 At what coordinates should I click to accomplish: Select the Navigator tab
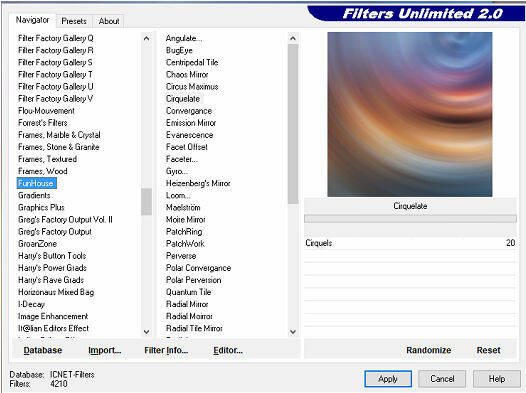pos(32,20)
